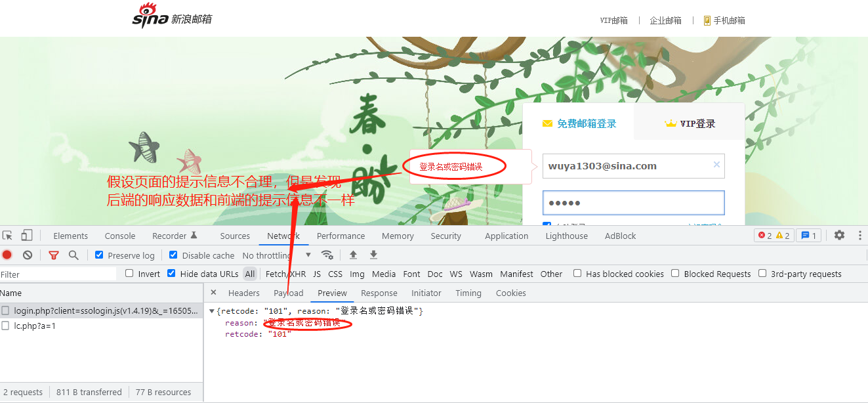Filter requests by Wasm type

point(481,274)
